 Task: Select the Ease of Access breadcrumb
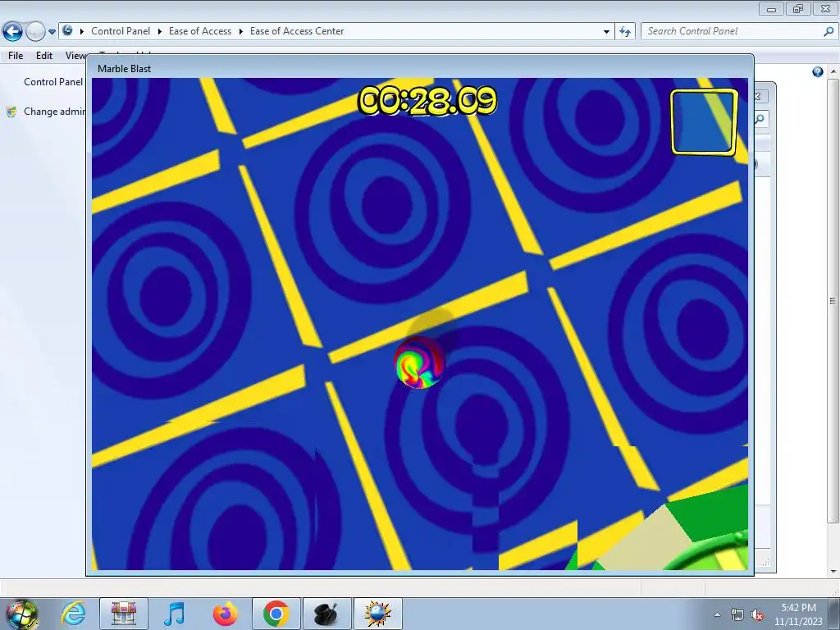tap(200, 31)
